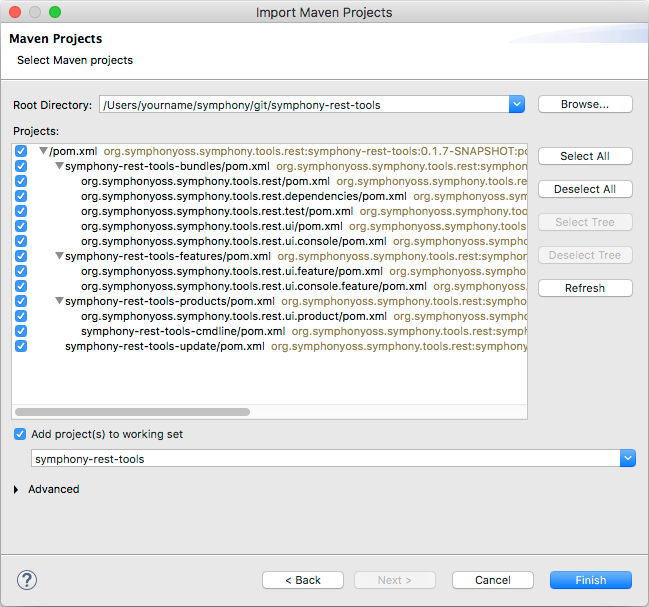
Task: Toggle checkbox for tools.rest.ui.product/pom.xml
Action: coord(21,316)
